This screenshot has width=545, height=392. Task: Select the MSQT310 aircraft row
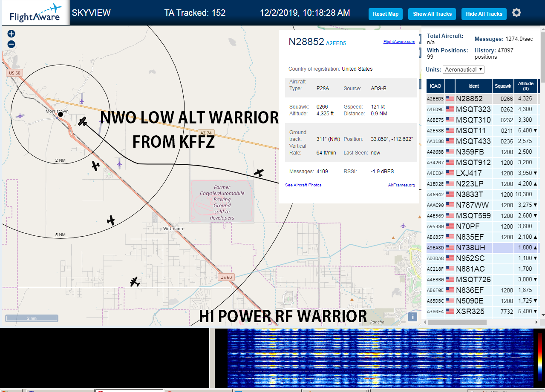(x=482, y=120)
